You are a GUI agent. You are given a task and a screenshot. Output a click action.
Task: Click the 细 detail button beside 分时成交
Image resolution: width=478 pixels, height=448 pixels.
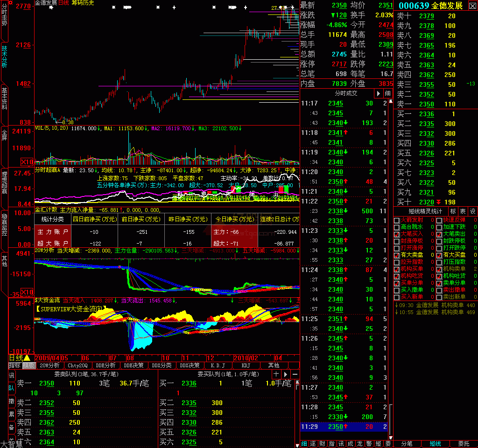pyautogui.click(x=387, y=93)
